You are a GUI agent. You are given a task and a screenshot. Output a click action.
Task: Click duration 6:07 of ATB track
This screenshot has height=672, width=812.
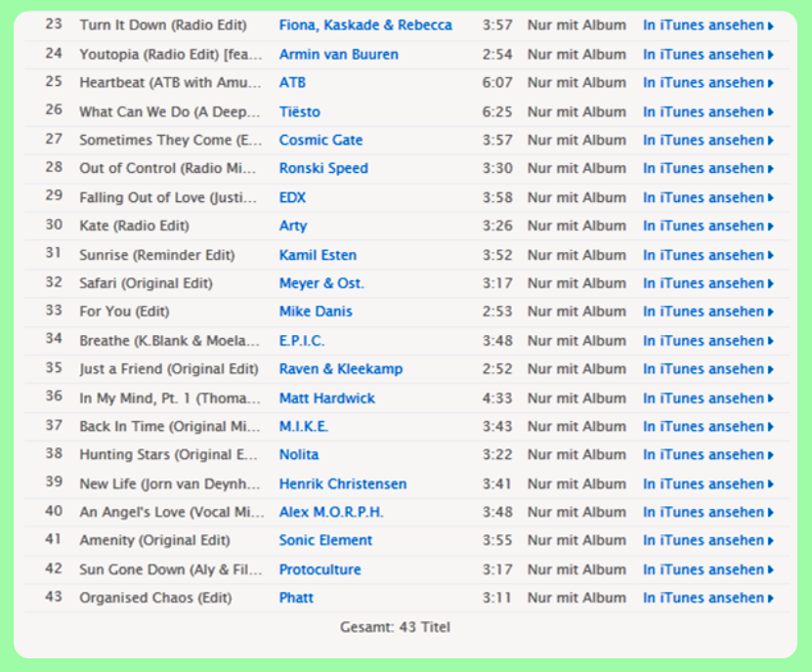497,82
